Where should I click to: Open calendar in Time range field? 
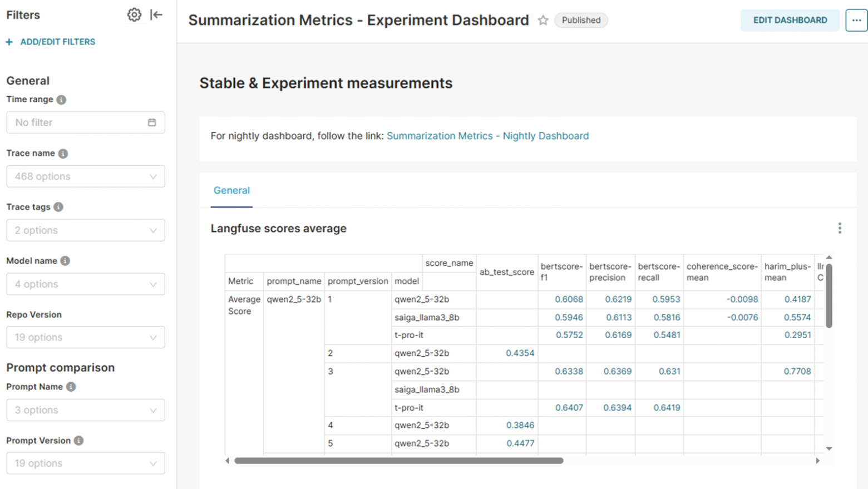pos(152,122)
